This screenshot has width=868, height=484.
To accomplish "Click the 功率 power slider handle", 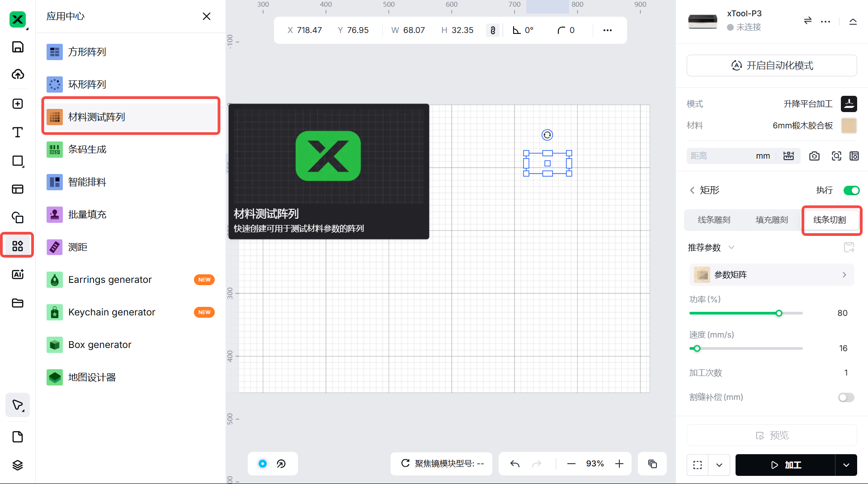I will pos(779,313).
